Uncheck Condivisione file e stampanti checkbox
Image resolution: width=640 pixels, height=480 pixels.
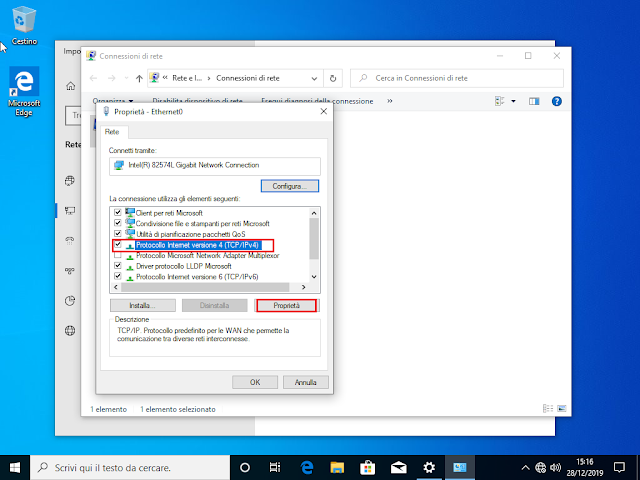[118, 223]
